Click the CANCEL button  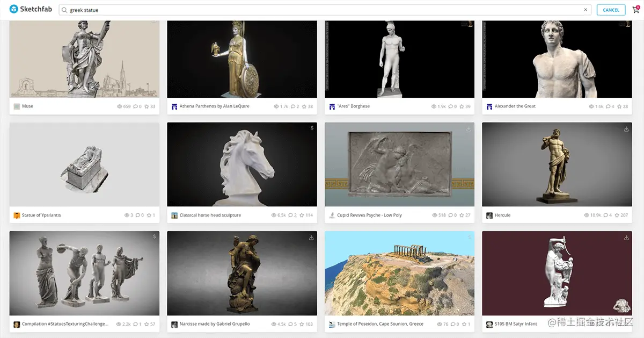[x=611, y=9]
